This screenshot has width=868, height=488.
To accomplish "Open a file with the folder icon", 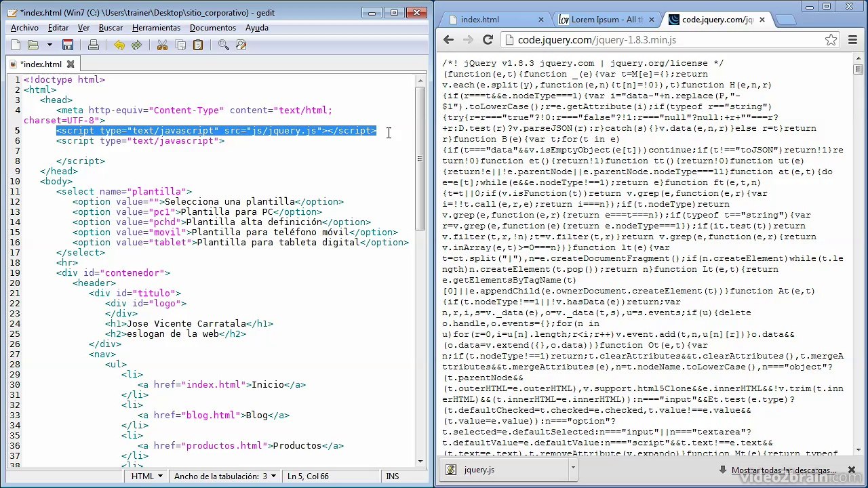I will pos(33,45).
